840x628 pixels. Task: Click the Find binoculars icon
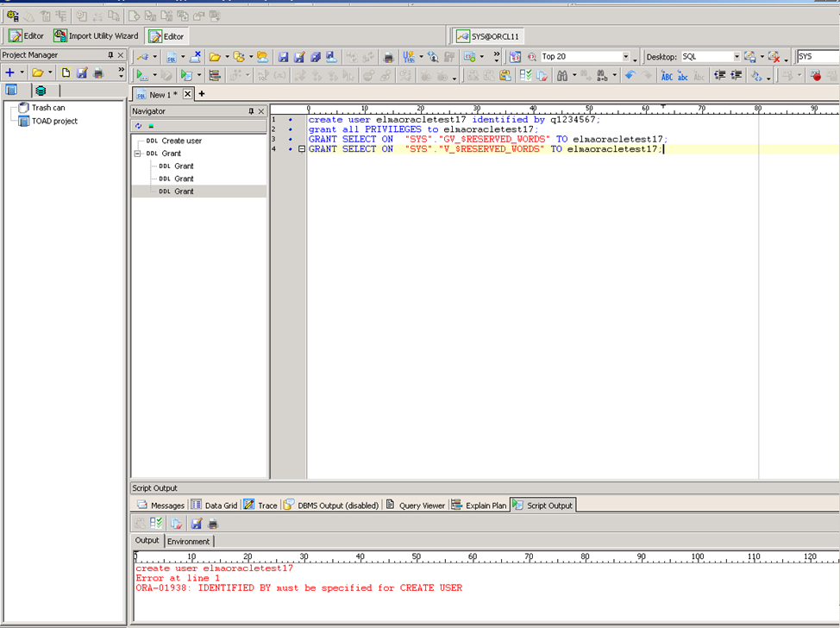(561, 76)
